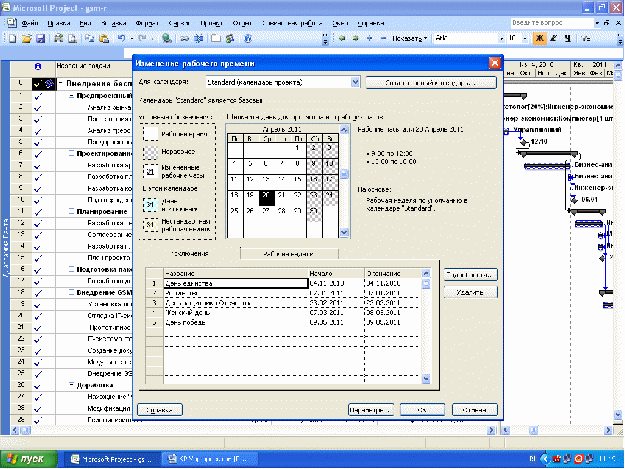Collapse the 'Планирование' summary task
The image size is (625, 469).
point(71,211)
